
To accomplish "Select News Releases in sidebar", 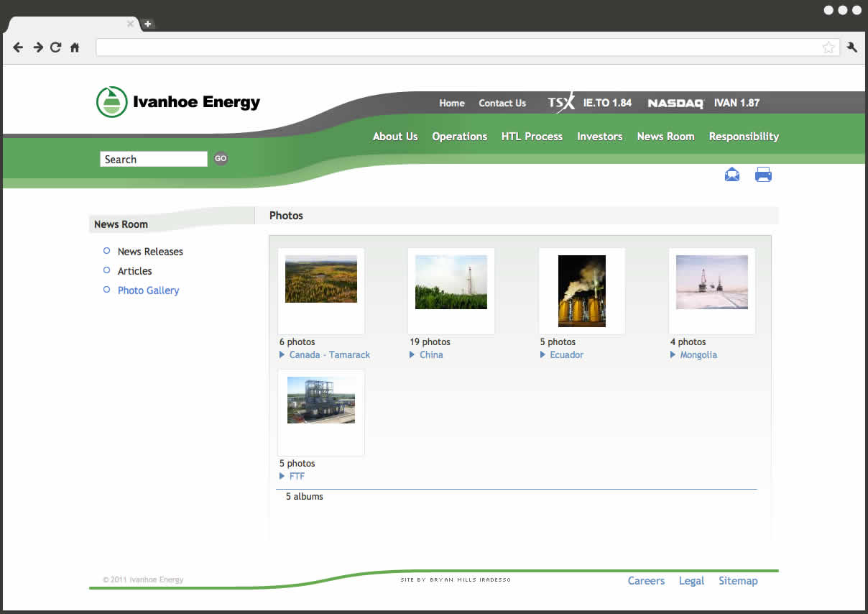I will click(150, 252).
